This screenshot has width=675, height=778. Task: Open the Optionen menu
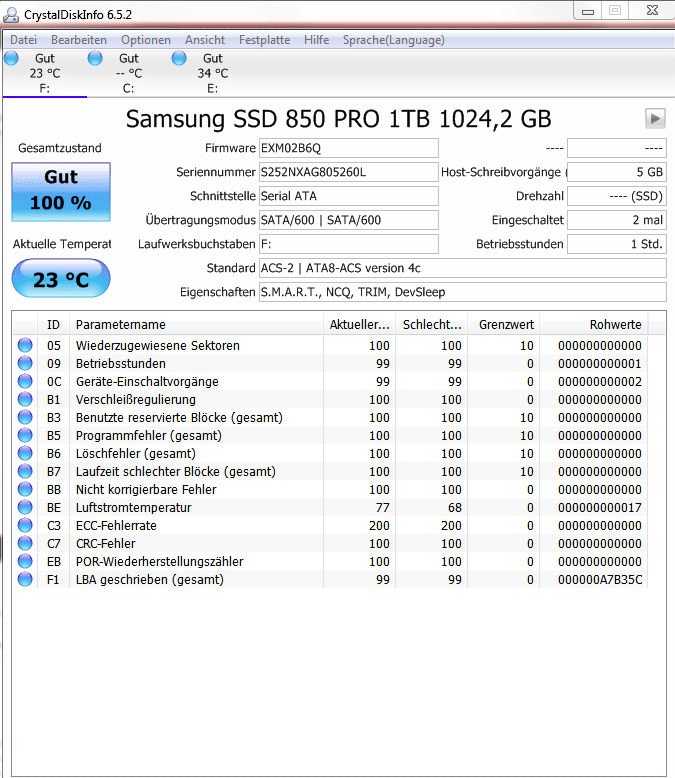146,40
